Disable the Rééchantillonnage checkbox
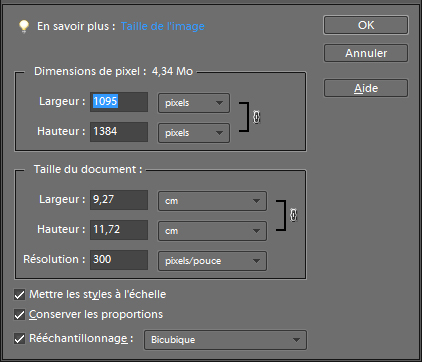 tap(19, 339)
